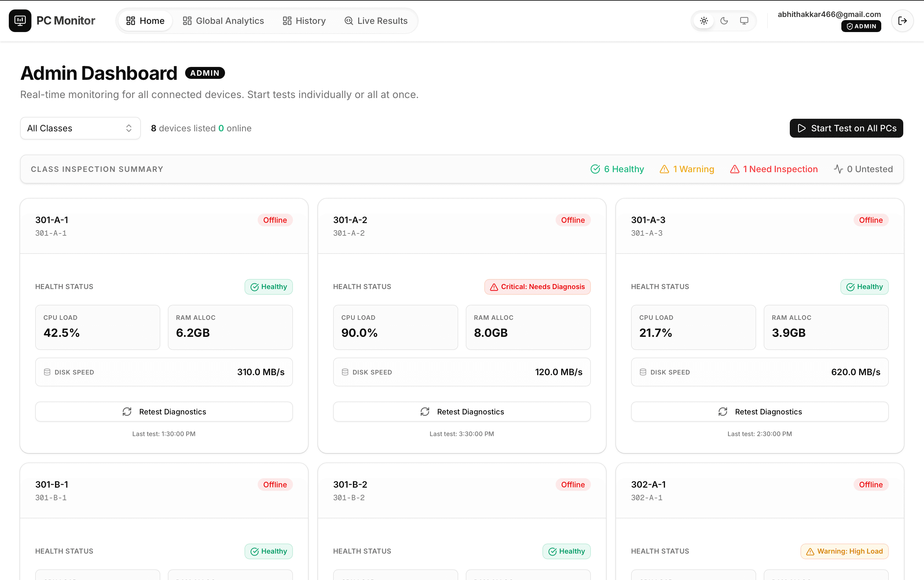The image size is (924, 580).
Task: Retest Diagnostics for device 301-A-2
Action: (x=462, y=412)
